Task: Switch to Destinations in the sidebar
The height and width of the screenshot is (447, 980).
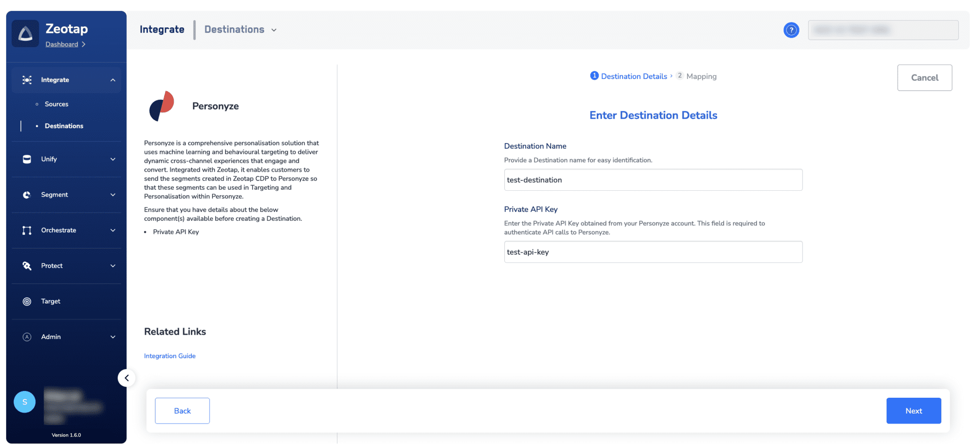Action: tap(64, 126)
